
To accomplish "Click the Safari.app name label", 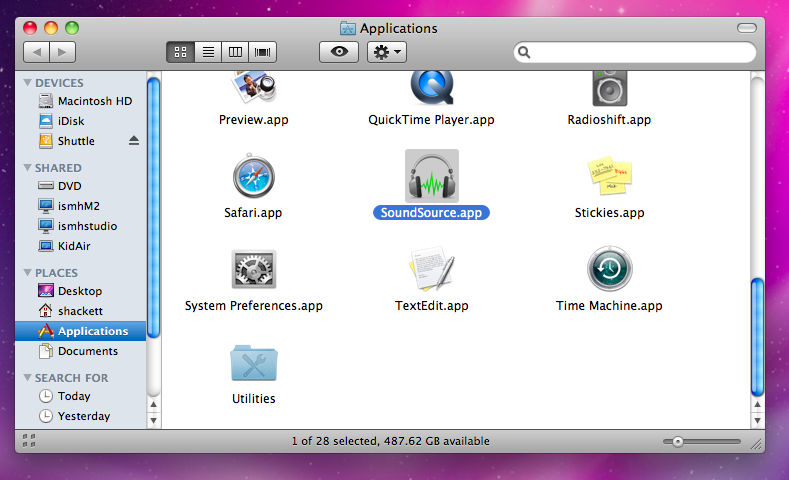I will click(253, 213).
